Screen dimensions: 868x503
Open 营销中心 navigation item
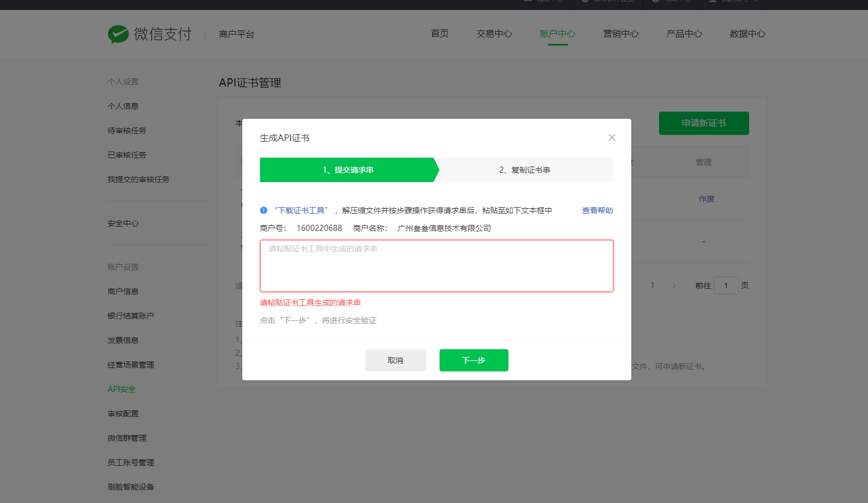tap(621, 34)
